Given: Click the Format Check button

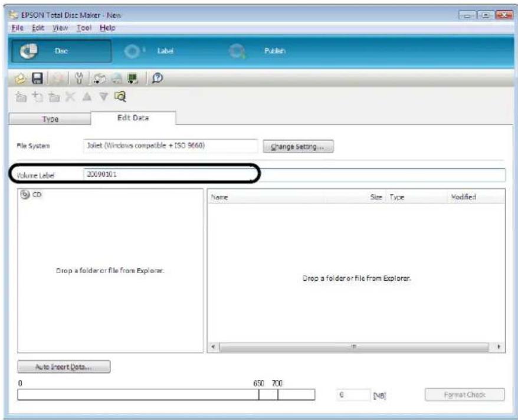Looking at the screenshot, I should pyautogui.click(x=464, y=395).
